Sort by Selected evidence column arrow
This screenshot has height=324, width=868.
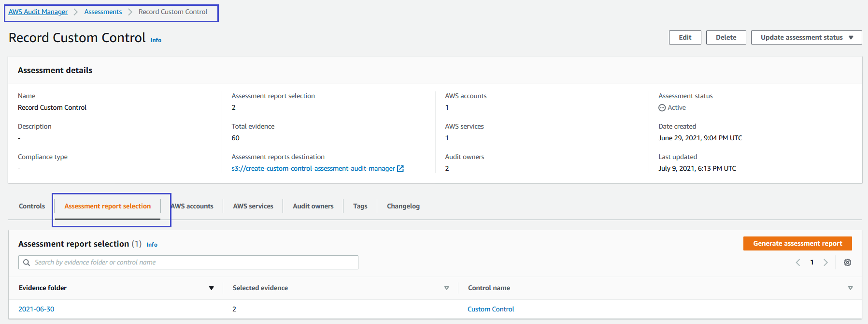pos(446,288)
